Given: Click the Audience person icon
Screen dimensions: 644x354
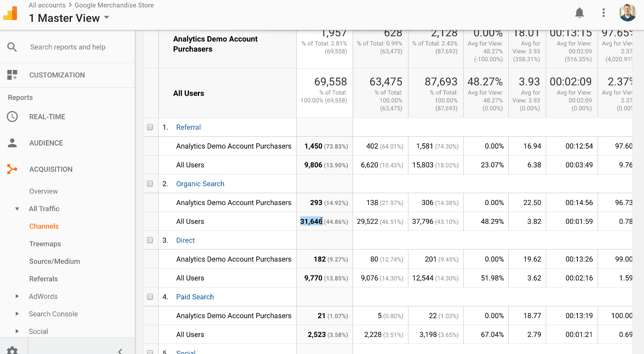Looking at the screenshot, I should pos(12,143).
